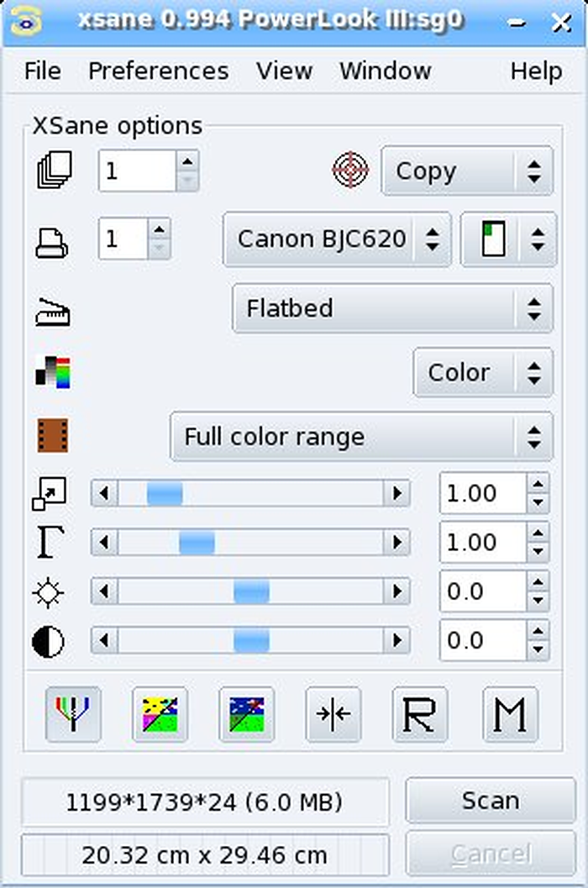
Task: Click the film strip color range icon
Action: coord(53,435)
